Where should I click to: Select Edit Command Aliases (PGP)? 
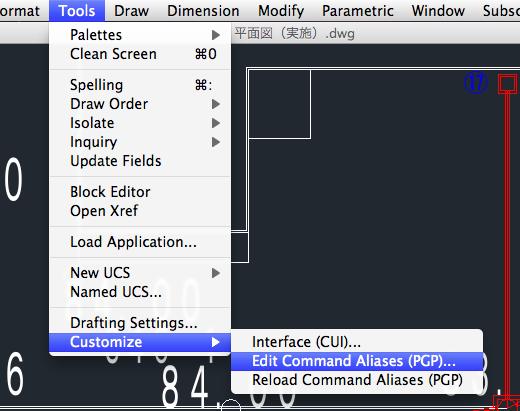tap(357, 361)
